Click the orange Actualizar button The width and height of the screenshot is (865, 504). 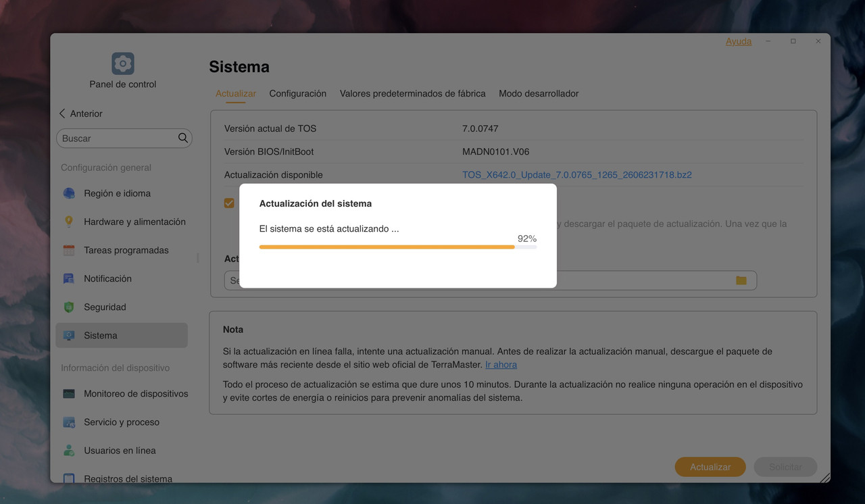click(710, 467)
